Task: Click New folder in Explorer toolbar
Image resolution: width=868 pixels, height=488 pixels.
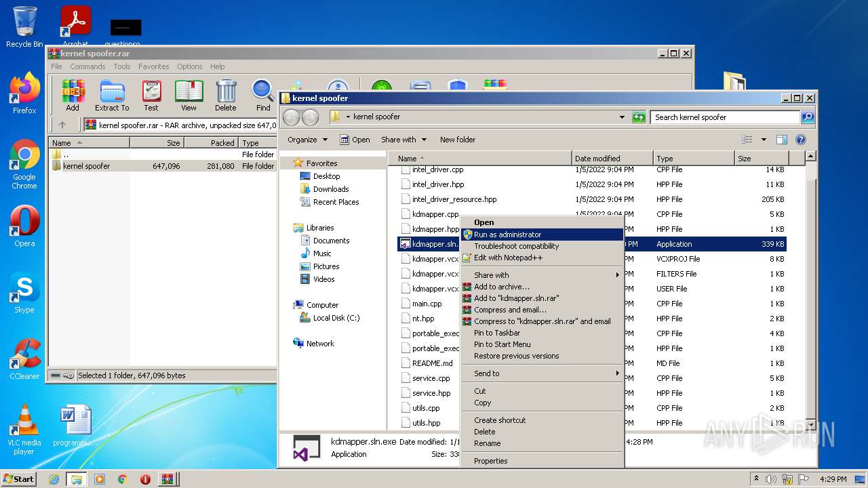Action: click(x=457, y=140)
